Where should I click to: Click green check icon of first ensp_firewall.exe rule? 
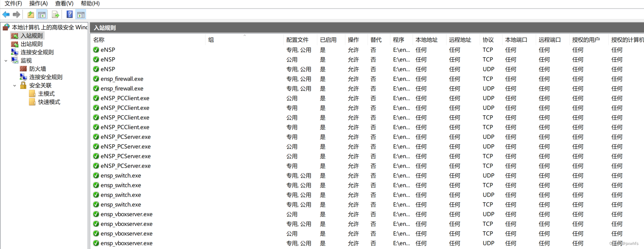96,79
